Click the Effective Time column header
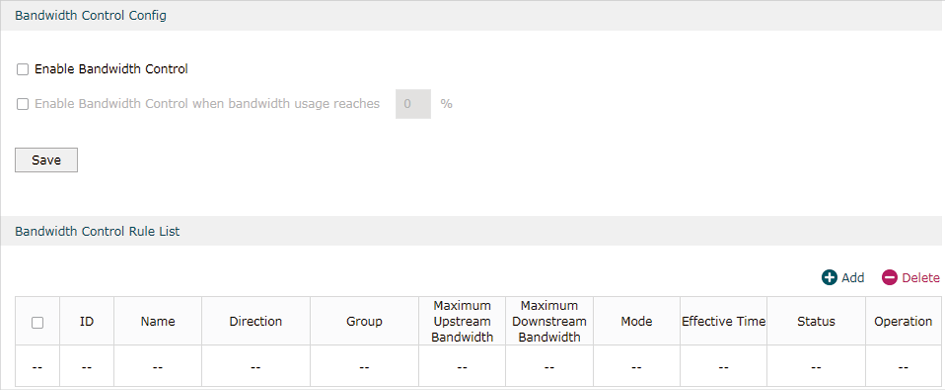945x390 pixels. pyautogui.click(x=723, y=322)
